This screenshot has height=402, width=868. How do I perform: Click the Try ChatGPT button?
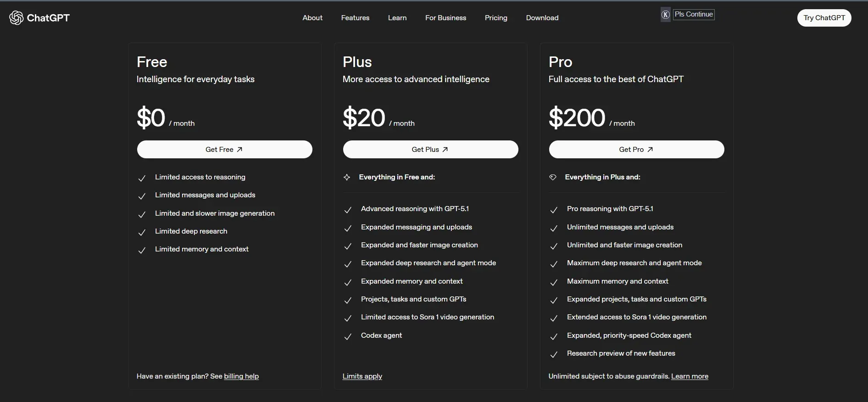[x=823, y=17]
